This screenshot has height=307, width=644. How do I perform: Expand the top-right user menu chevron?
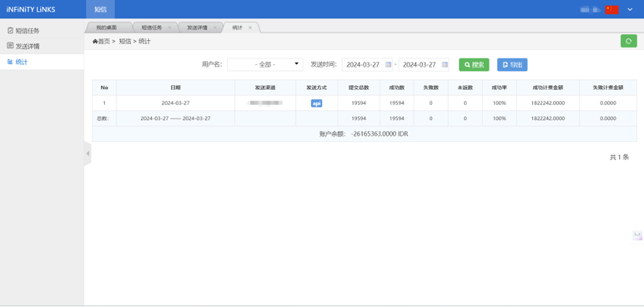tap(630, 9)
